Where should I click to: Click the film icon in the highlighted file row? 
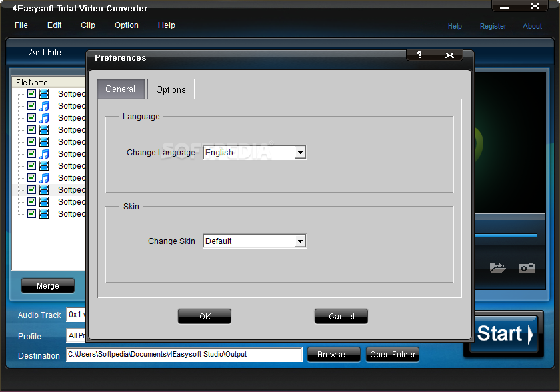click(x=44, y=190)
